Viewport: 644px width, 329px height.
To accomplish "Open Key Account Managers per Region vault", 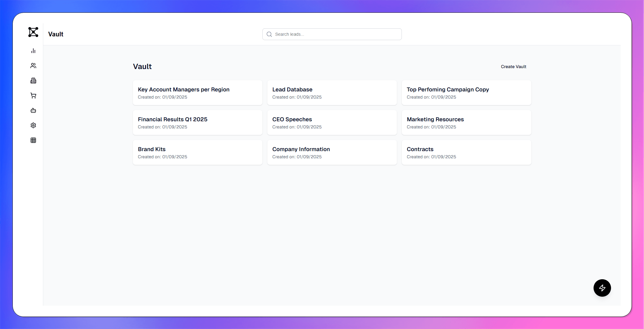I will [x=197, y=93].
